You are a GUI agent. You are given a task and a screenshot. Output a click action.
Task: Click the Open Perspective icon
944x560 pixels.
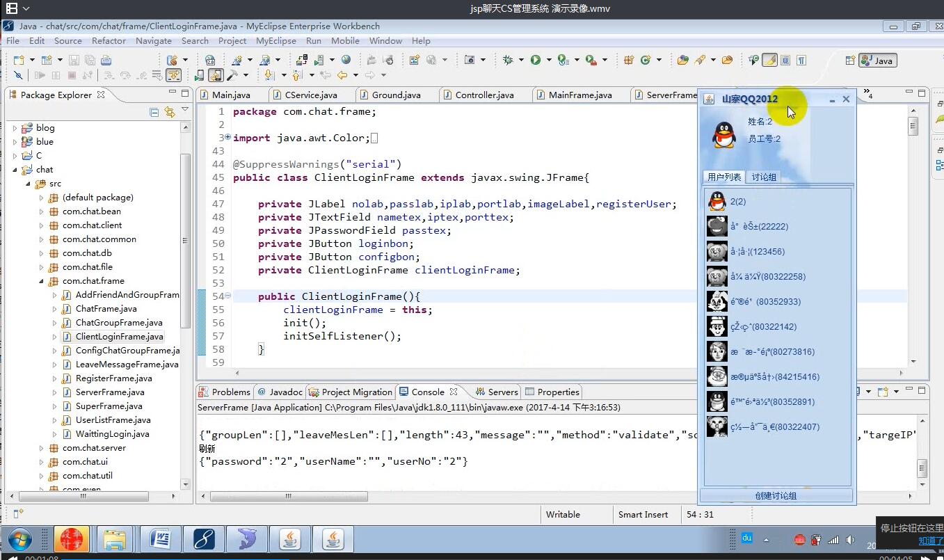pyautogui.click(x=850, y=61)
